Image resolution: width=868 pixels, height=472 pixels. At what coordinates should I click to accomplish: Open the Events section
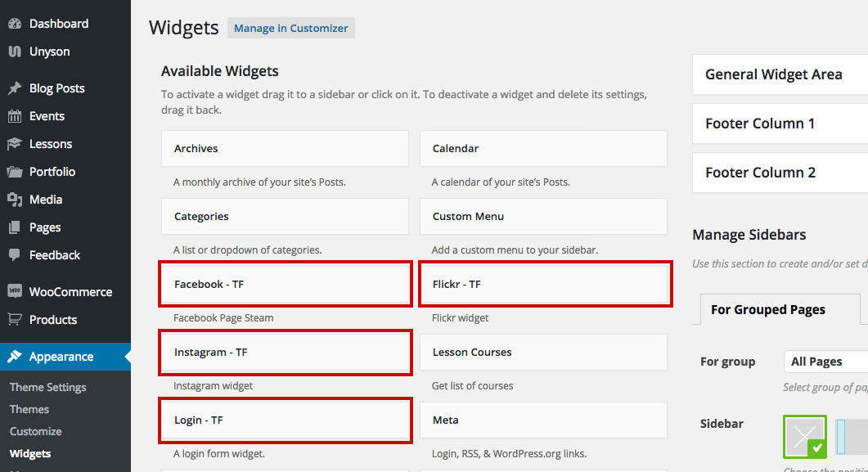tap(47, 116)
